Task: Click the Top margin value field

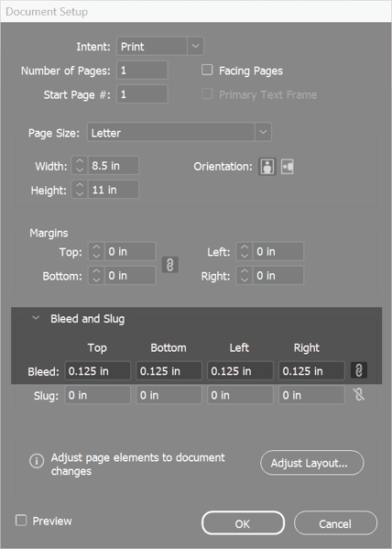Action: pyautogui.click(x=130, y=251)
